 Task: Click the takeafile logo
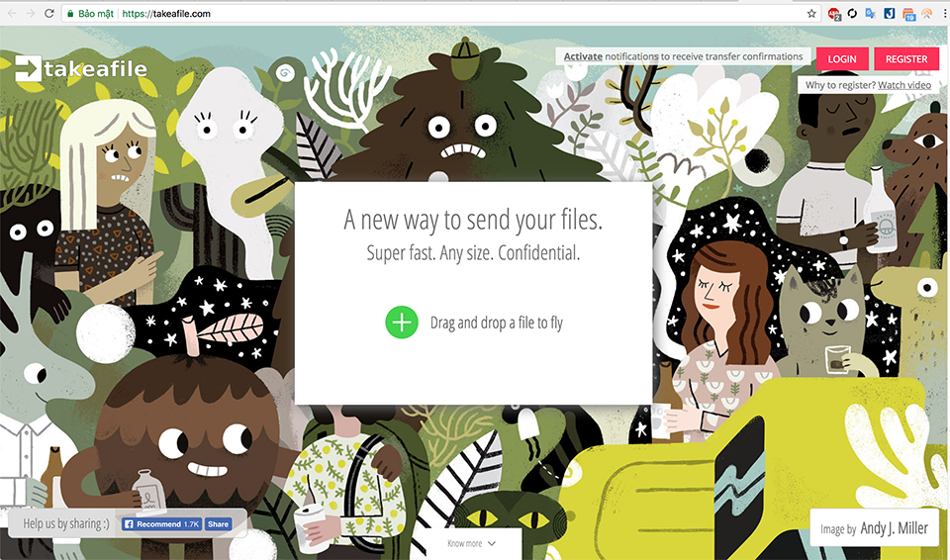point(81,68)
